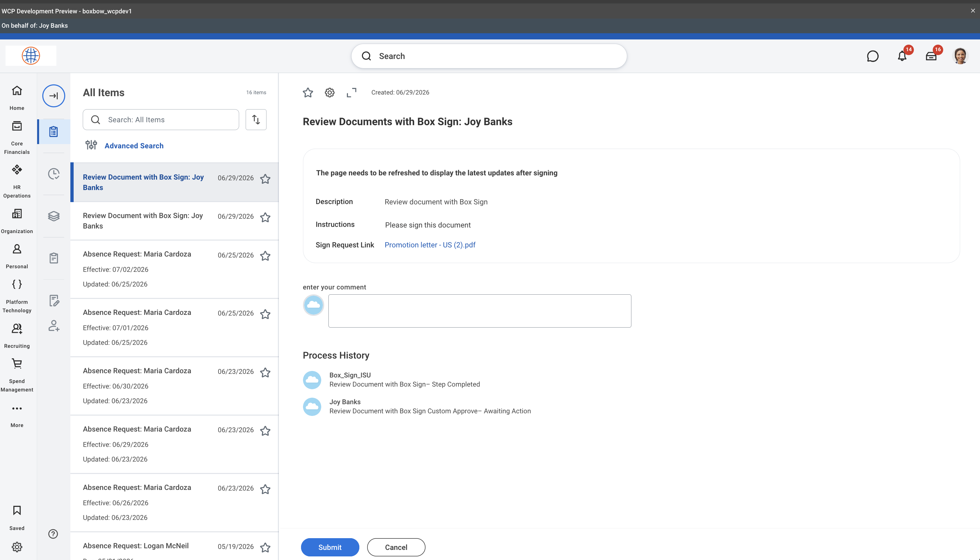Close the WCP Development Preview banner
This screenshot has height=560, width=980.
pyautogui.click(x=973, y=11)
